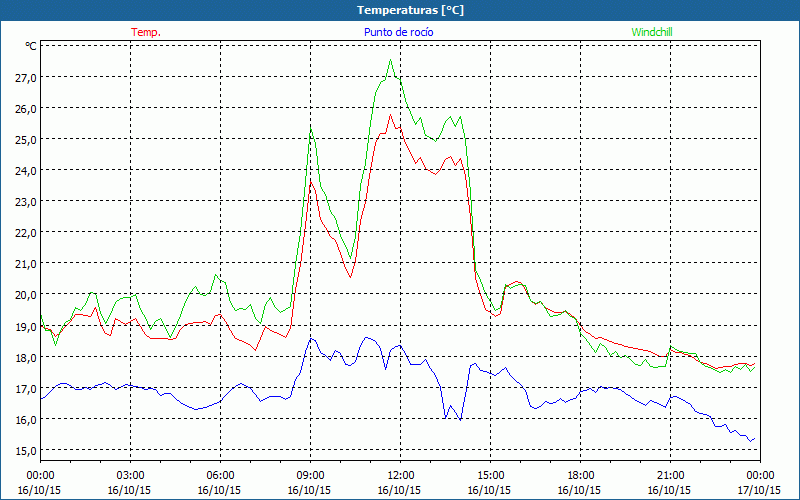Select the red 'Temp.' legend label
The height and width of the screenshot is (500, 800).
click(x=146, y=32)
